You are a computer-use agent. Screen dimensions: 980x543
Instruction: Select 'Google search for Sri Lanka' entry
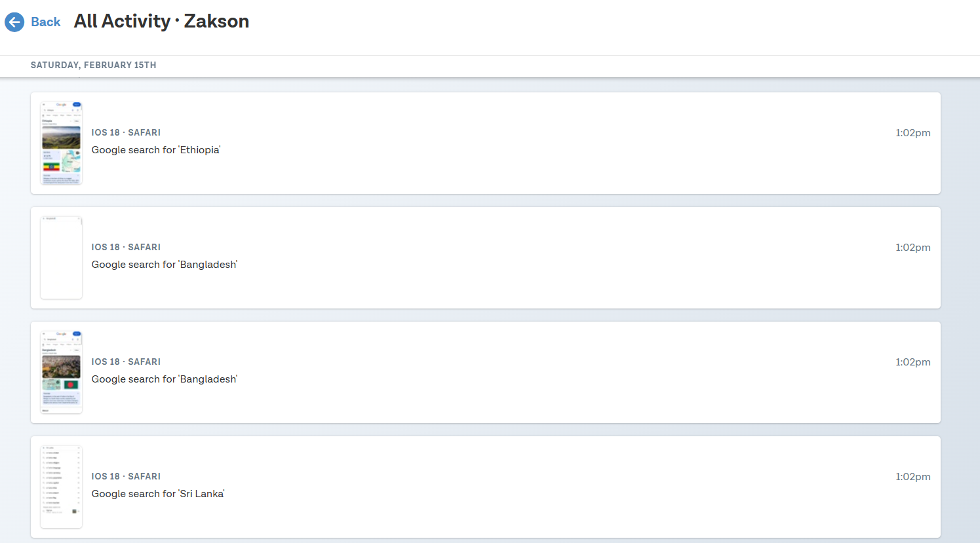pyautogui.click(x=158, y=494)
